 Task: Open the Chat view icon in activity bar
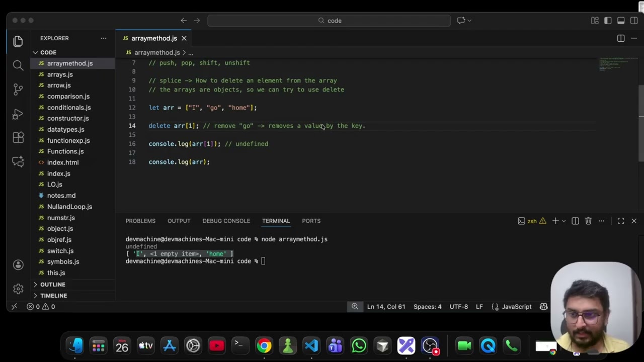(18, 162)
